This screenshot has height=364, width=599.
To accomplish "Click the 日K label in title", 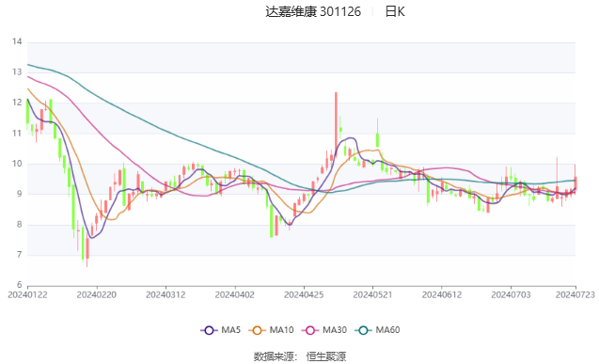I will 395,11.
